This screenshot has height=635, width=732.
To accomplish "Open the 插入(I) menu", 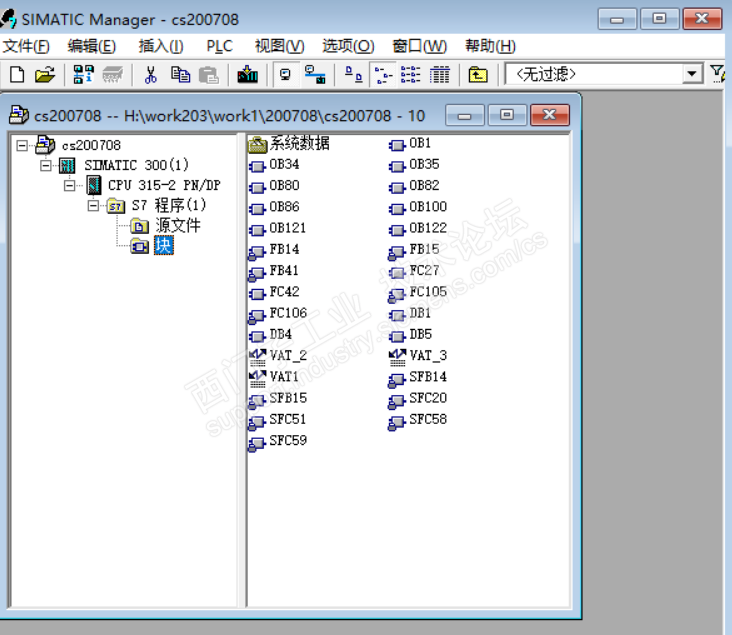I will pos(161,46).
